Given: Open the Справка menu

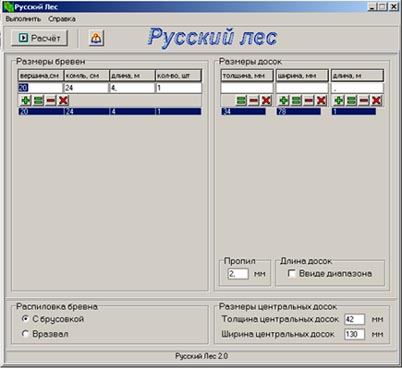Looking at the screenshot, I should pyautogui.click(x=62, y=19).
